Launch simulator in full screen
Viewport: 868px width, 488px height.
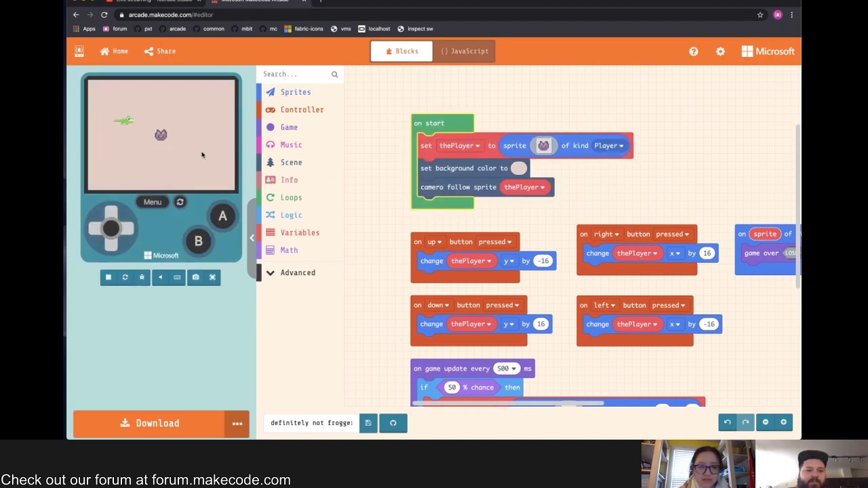212,277
